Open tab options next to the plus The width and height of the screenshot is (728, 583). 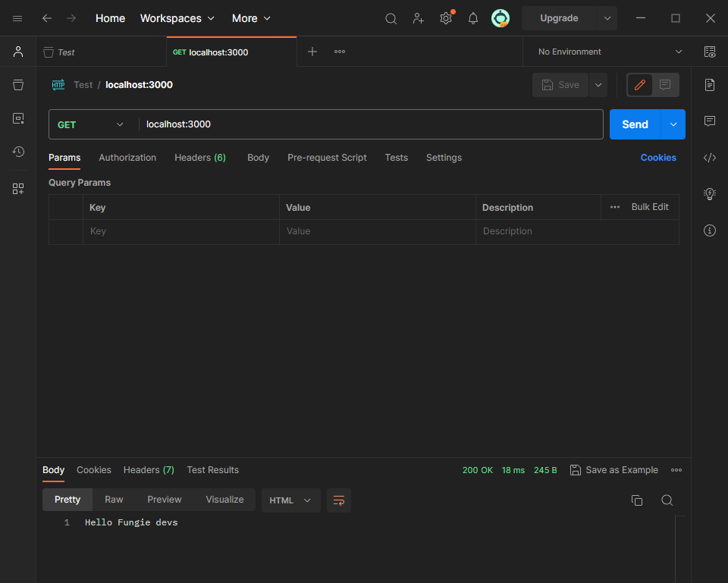(340, 52)
